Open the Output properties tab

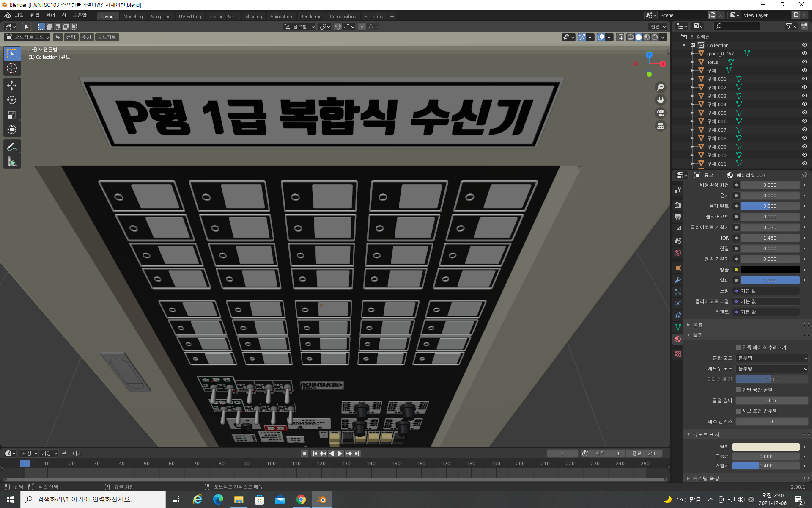tap(678, 217)
